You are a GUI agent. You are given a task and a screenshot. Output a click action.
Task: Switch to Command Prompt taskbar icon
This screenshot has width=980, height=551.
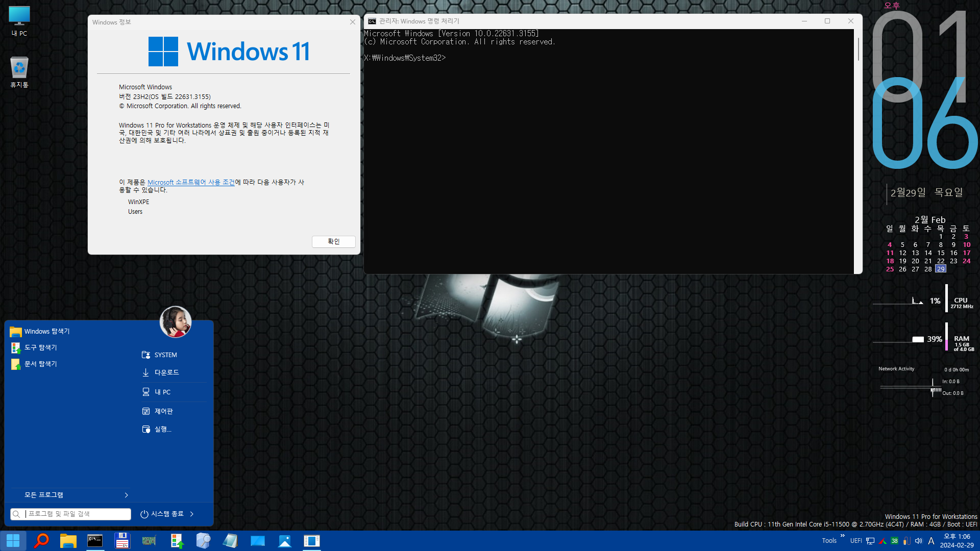pos(95,541)
